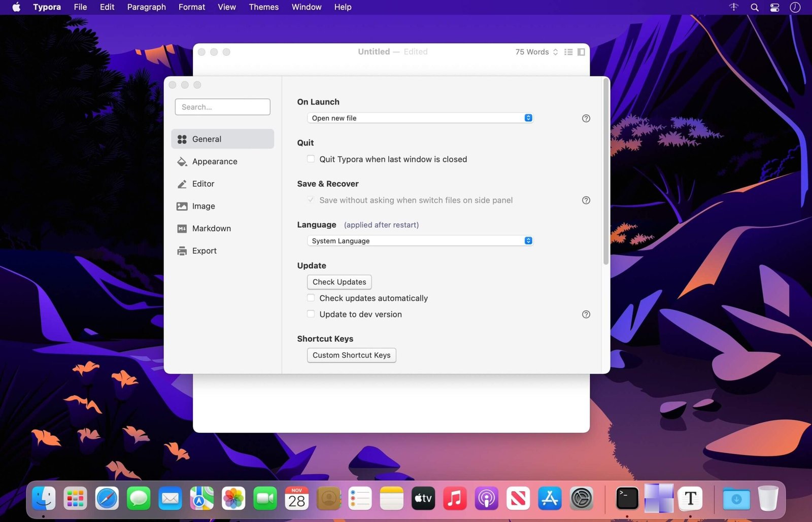Open the Paragraph menu
Image resolution: width=812 pixels, height=522 pixels.
pyautogui.click(x=146, y=7)
